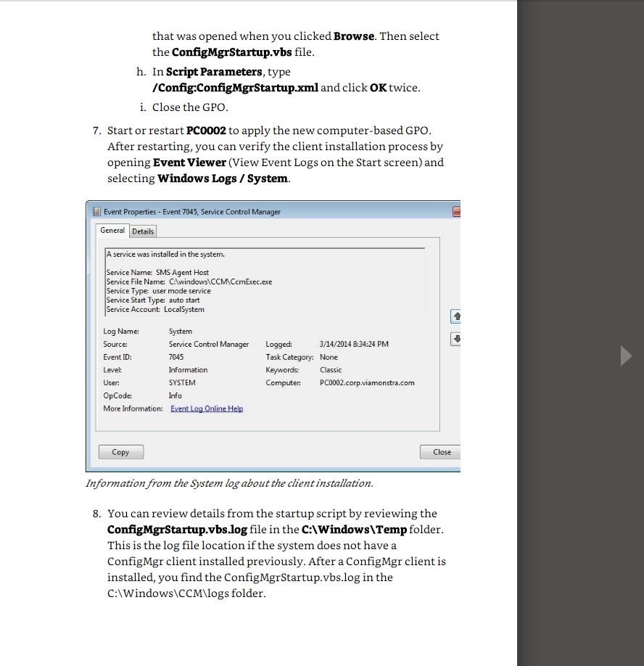Click the Event Properties title bar icon
Image resolution: width=644 pixels, height=666 pixels.
click(96, 212)
